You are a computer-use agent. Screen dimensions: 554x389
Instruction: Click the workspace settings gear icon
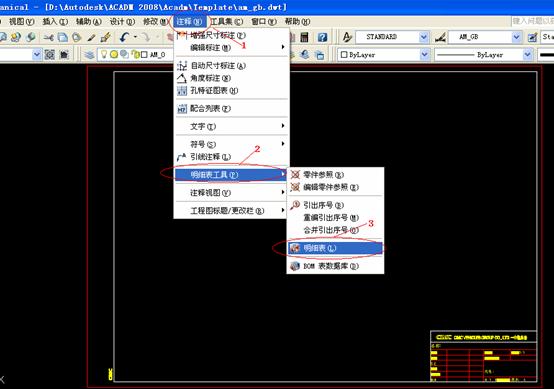coord(49,54)
